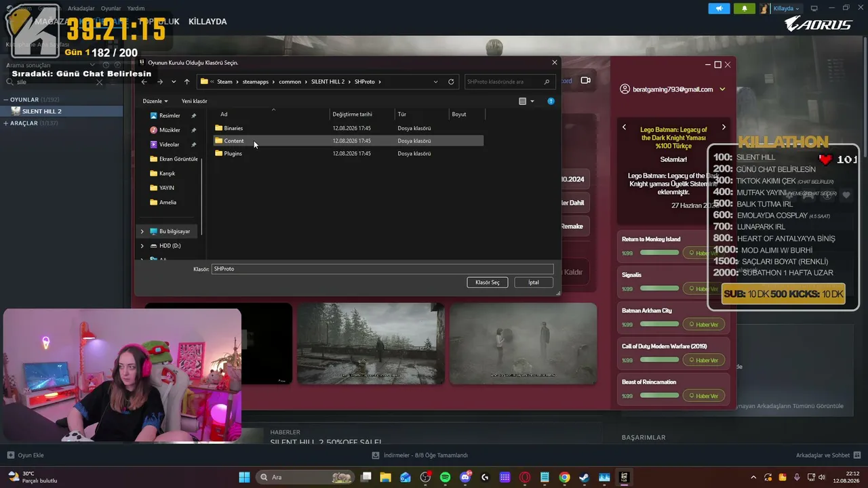Show next news card in red app

(724, 127)
